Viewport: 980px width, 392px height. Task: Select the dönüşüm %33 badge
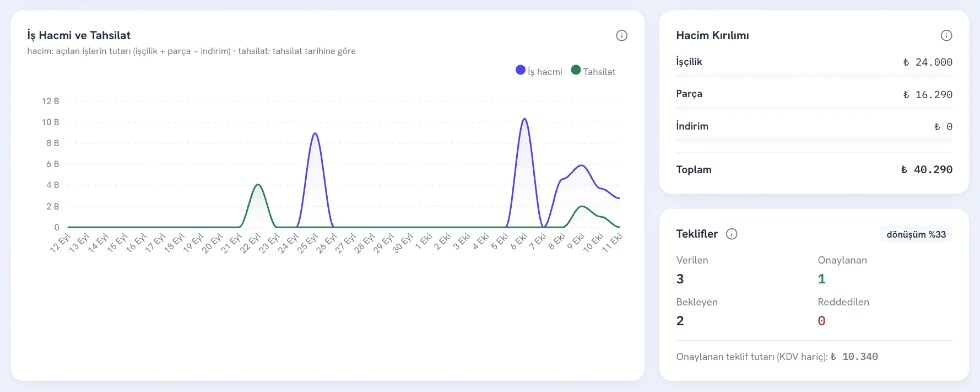pyautogui.click(x=916, y=234)
